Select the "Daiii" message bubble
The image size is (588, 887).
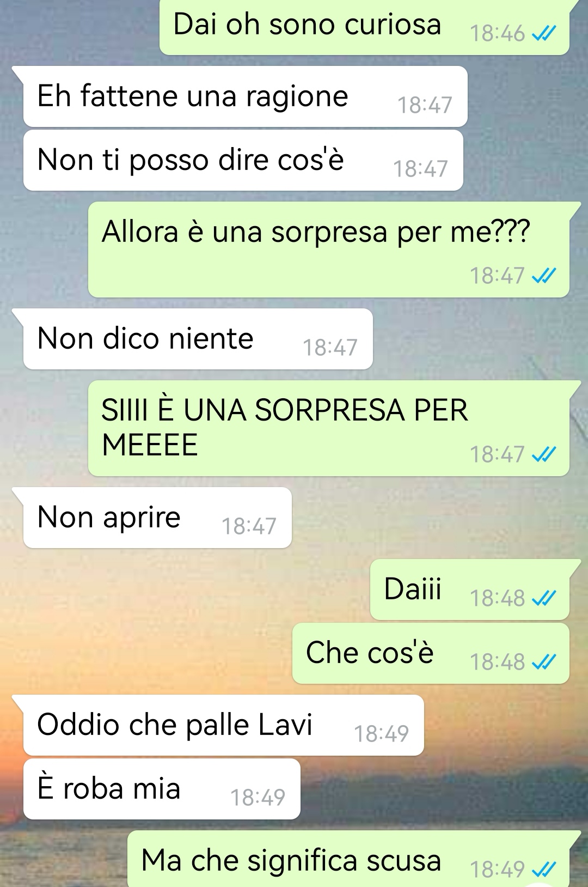[x=469, y=590]
